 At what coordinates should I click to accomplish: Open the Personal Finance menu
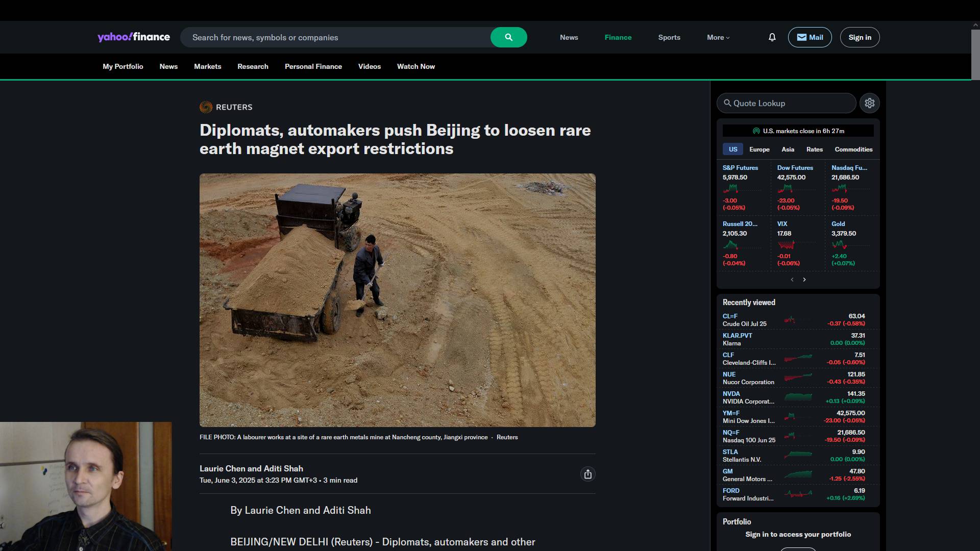point(313,67)
